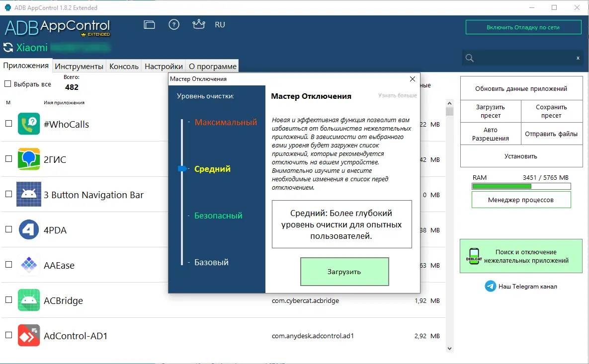This screenshot has width=589, height=364.
Task: Click the crown icon in the header
Action: coord(198,24)
